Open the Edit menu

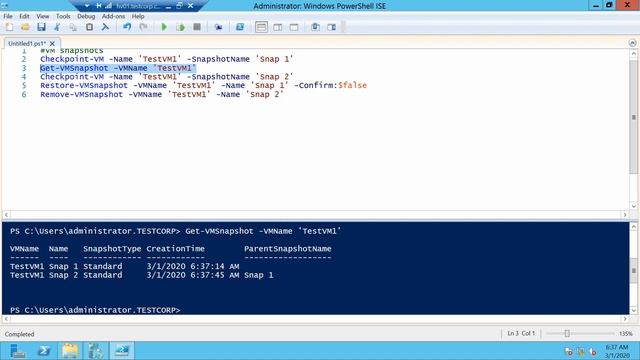(24, 16)
